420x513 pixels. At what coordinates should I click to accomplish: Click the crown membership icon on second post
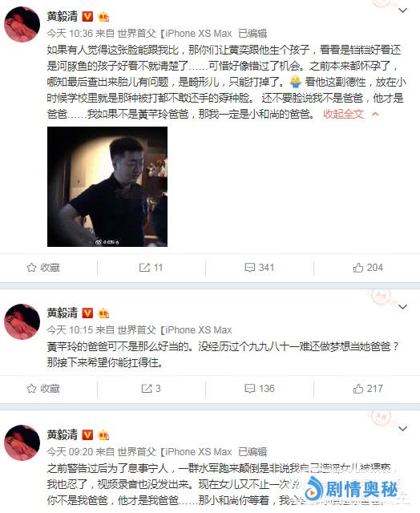[x=103, y=313]
